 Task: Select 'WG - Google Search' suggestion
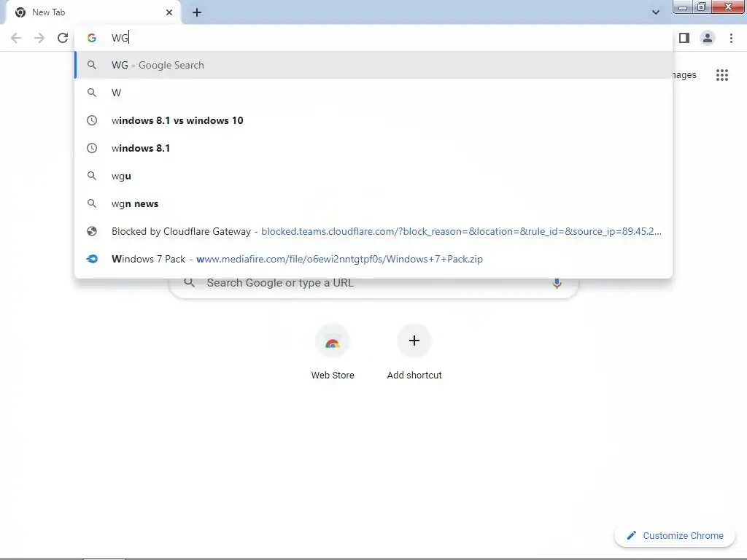(373, 65)
